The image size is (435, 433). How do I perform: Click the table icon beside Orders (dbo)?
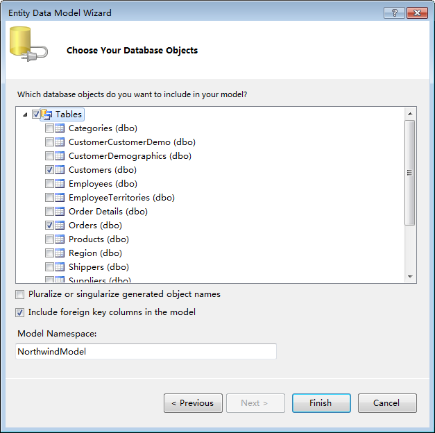tap(60, 225)
